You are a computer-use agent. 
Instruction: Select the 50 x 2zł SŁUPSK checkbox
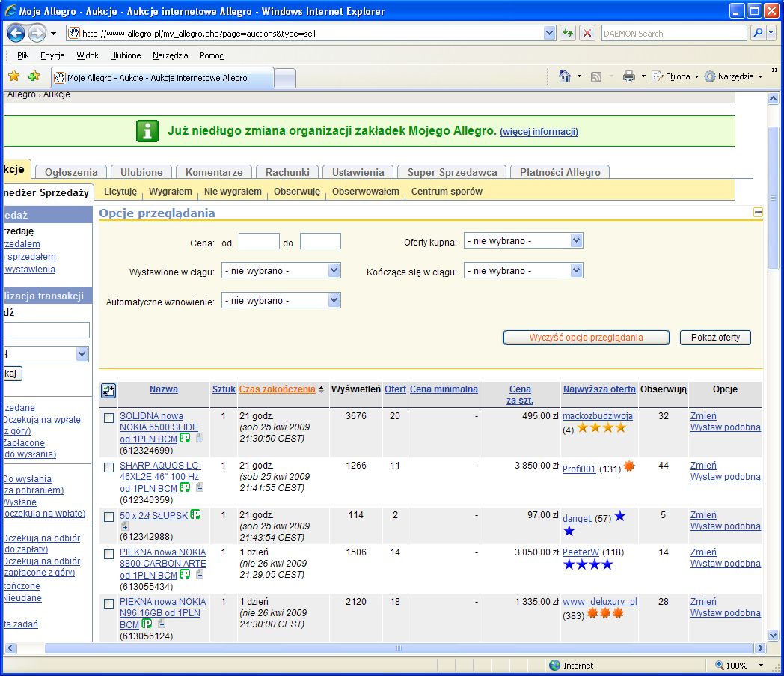click(109, 517)
